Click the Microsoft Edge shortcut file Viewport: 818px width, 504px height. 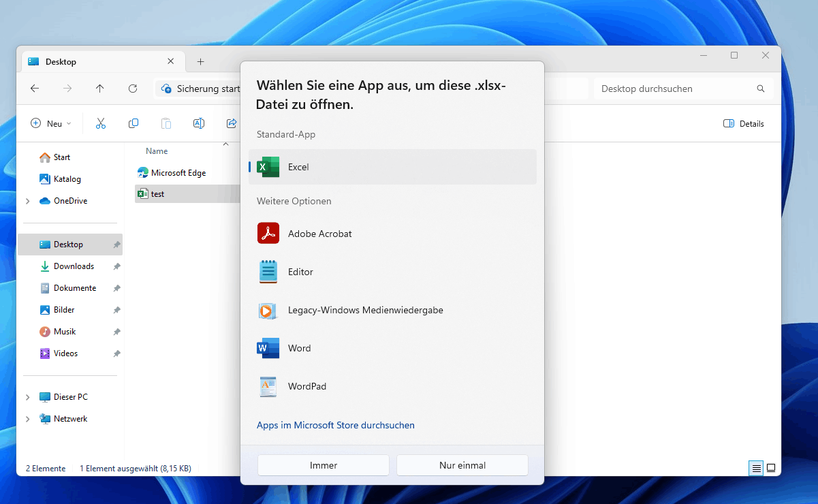tap(172, 172)
